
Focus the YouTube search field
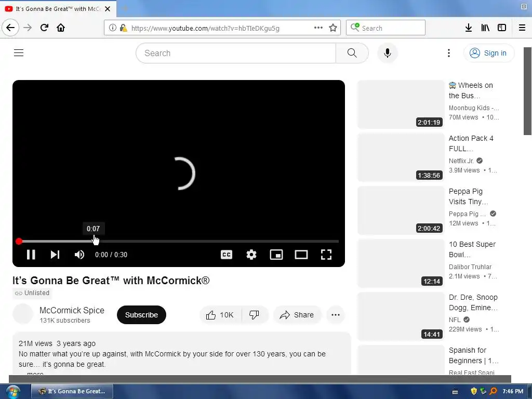(x=236, y=53)
